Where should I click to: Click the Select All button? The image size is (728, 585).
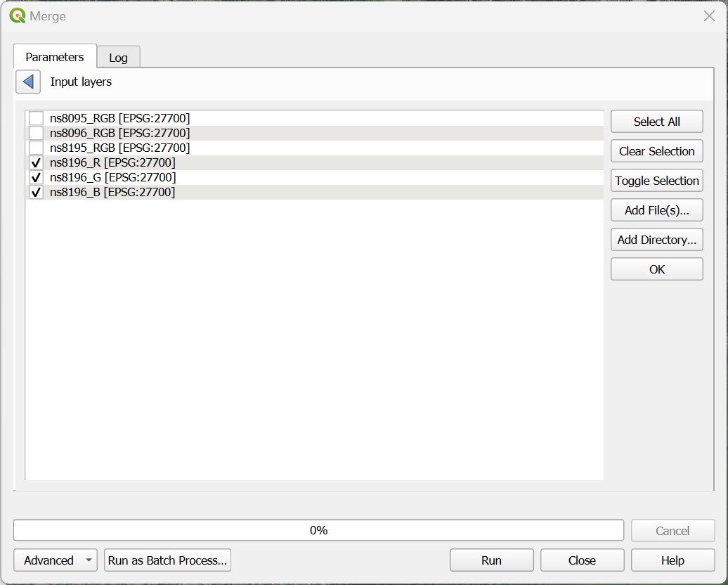click(656, 122)
